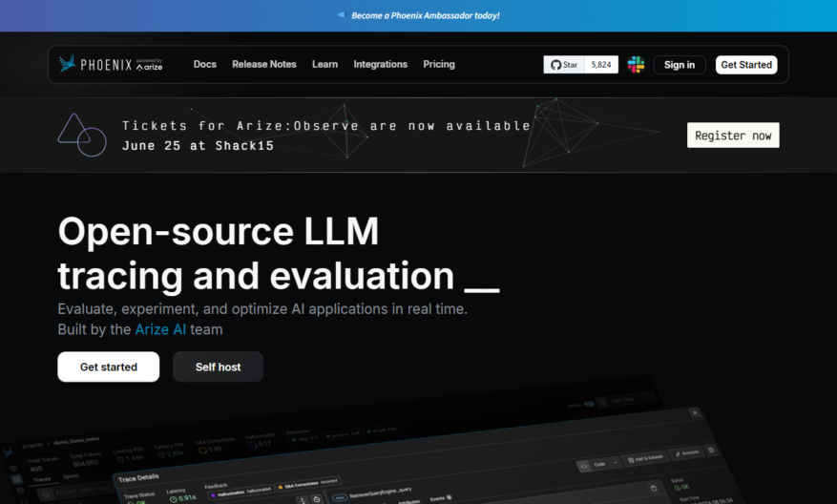Click the GitHub Star button

click(564, 65)
